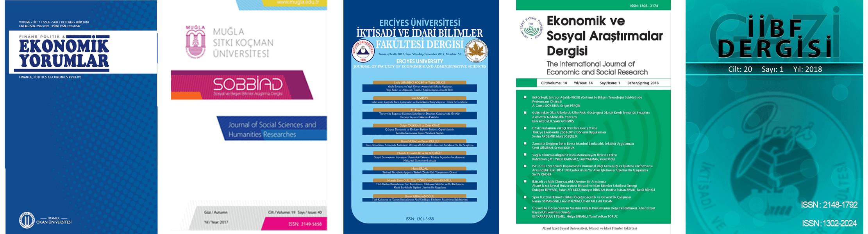The width and height of the screenshot is (868, 234).
Task: Click 'Satın Alma Karar Sürecinde Kadınların' article title
Action: 420,145
